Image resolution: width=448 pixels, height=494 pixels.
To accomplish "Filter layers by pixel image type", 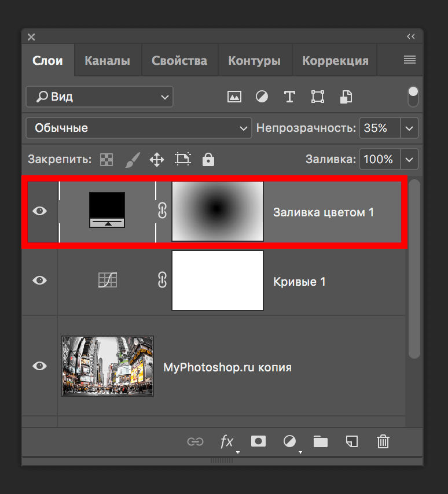I will tap(234, 97).
